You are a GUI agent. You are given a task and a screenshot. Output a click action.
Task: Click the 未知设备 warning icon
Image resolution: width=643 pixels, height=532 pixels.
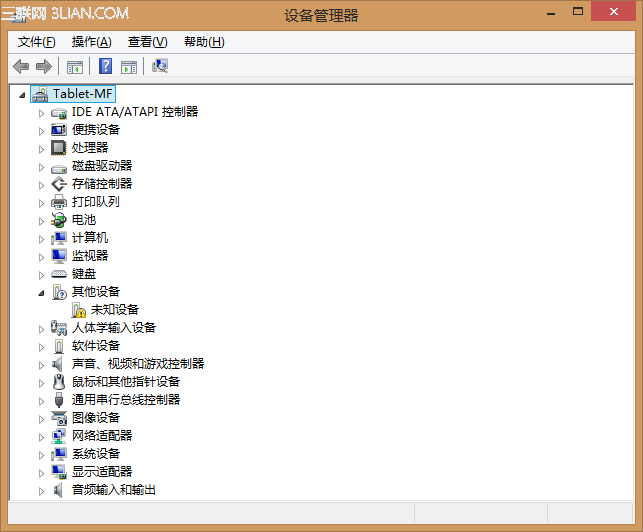tap(78, 310)
